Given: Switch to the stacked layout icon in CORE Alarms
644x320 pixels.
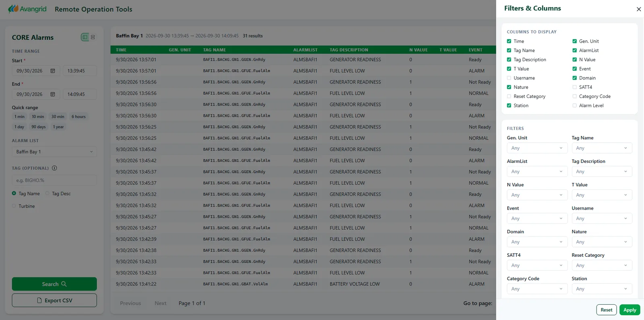Looking at the screenshot, I should [x=93, y=37].
